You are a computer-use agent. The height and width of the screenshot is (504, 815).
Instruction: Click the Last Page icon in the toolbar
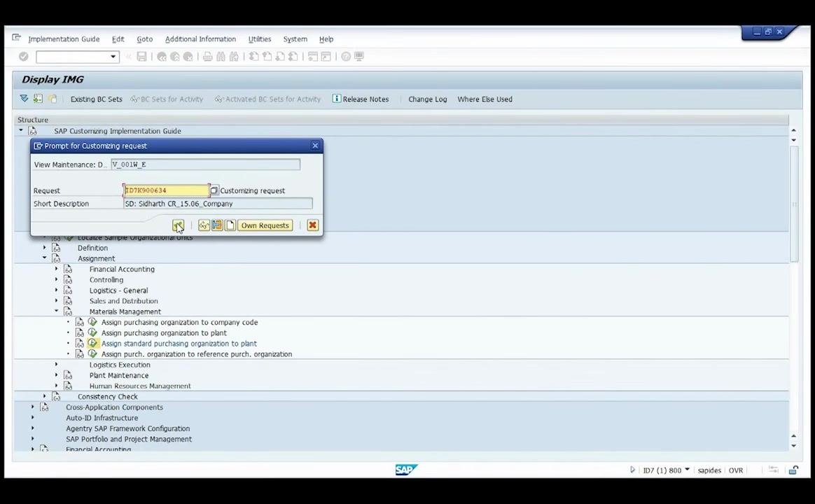coord(293,57)
